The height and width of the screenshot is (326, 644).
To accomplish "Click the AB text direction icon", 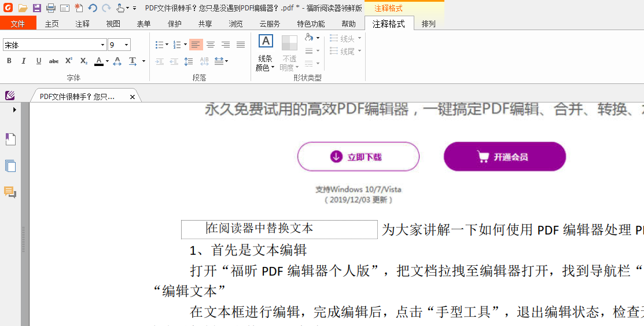I will click(x=204, y=61).
